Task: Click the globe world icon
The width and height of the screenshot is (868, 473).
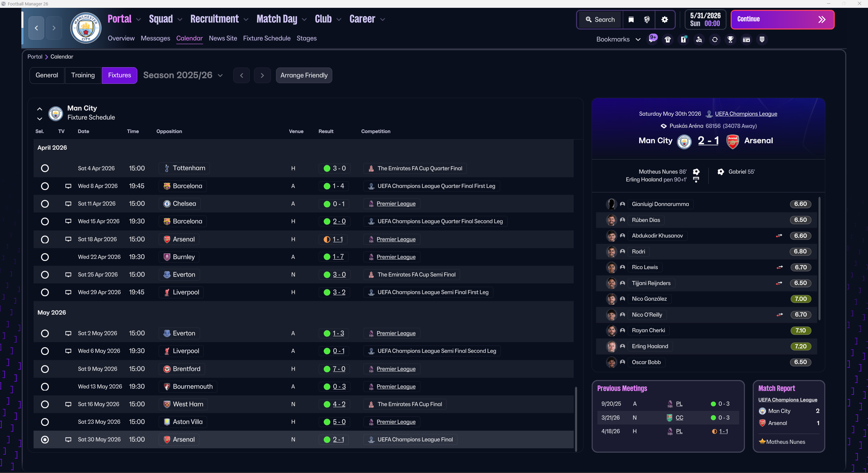Action: click(x=647, y=20)
